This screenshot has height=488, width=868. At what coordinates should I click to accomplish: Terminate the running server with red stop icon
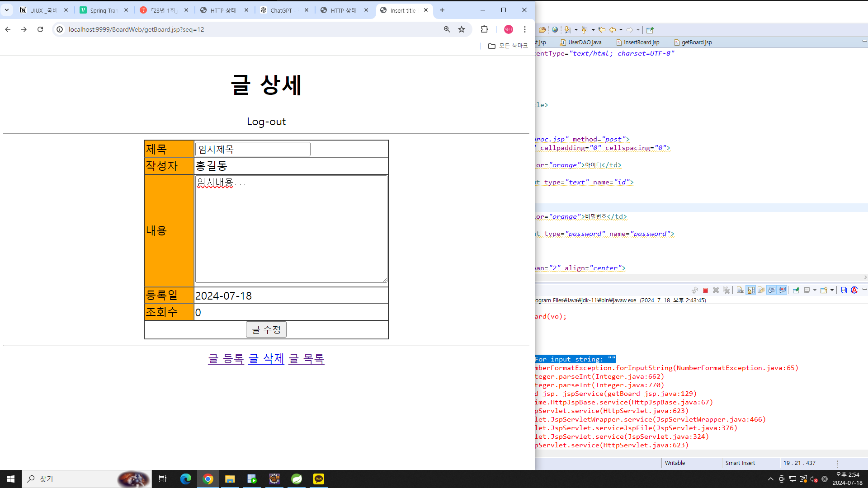(x=705, y=290)
